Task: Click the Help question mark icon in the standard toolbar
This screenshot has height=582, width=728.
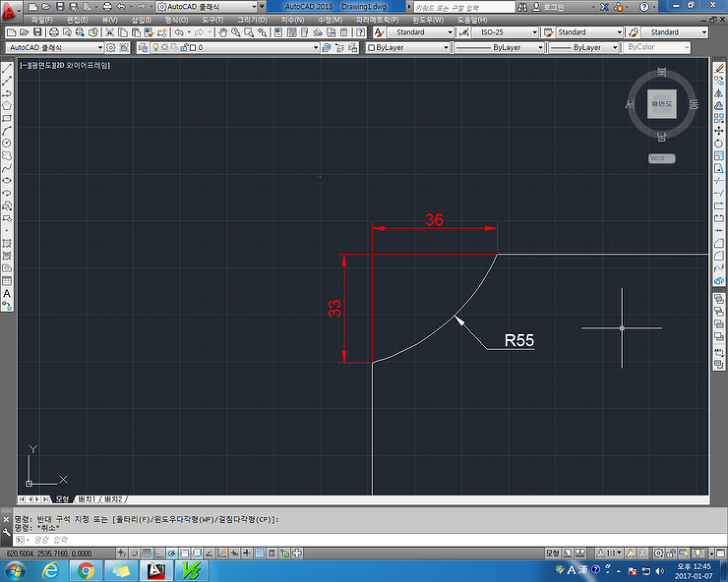Action: click(x=360, y=32)
